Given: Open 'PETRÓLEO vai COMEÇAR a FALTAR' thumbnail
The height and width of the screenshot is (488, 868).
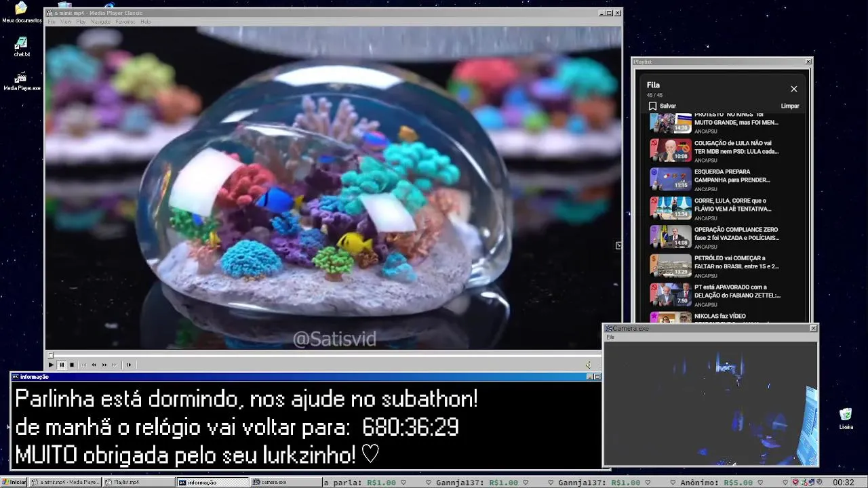Looking at the screenshot, I should (x=671, y=266).
